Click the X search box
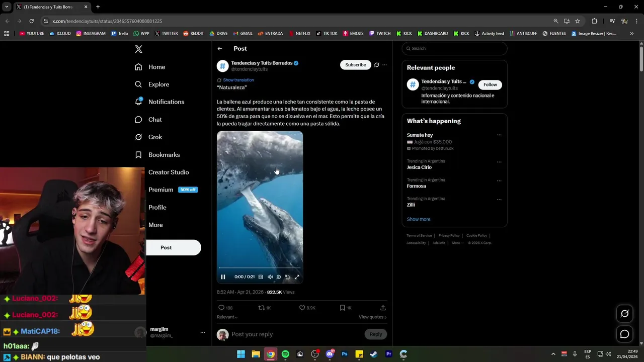The width and height of the screenshot is (644, 362). [454, 49]
